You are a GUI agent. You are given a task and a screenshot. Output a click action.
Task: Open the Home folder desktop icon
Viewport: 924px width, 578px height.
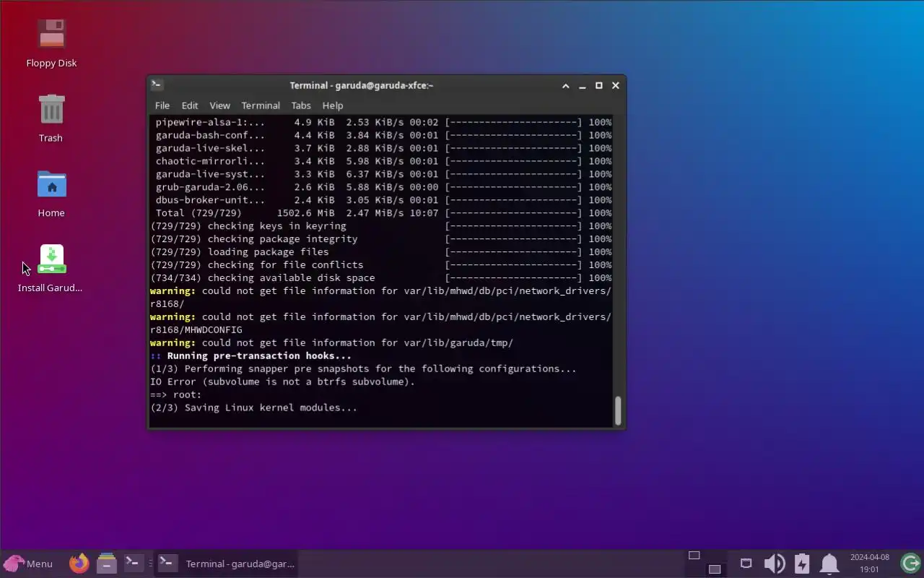pos(51,194)
